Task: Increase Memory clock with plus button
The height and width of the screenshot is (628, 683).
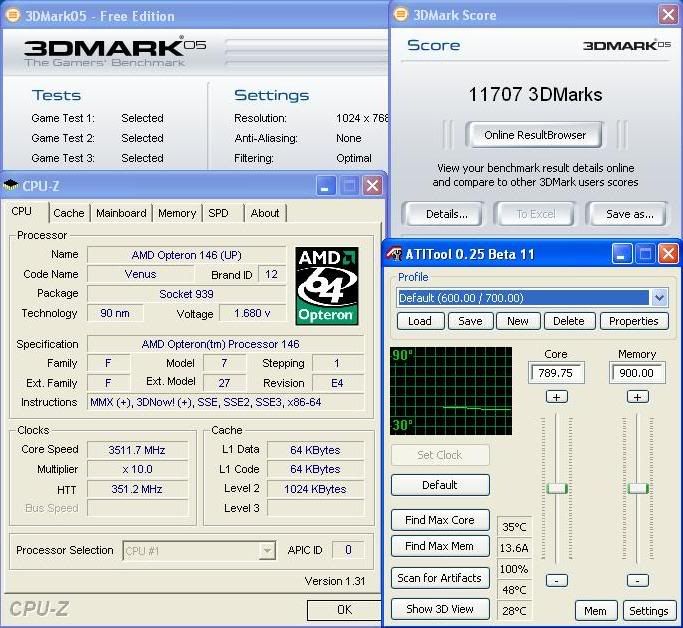Action: [638, 397]
